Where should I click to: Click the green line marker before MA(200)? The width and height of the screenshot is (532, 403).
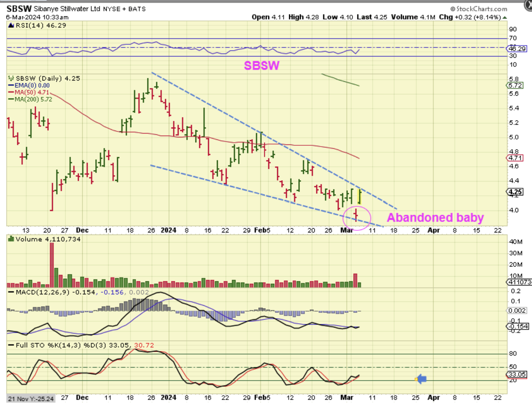(11, 99)
